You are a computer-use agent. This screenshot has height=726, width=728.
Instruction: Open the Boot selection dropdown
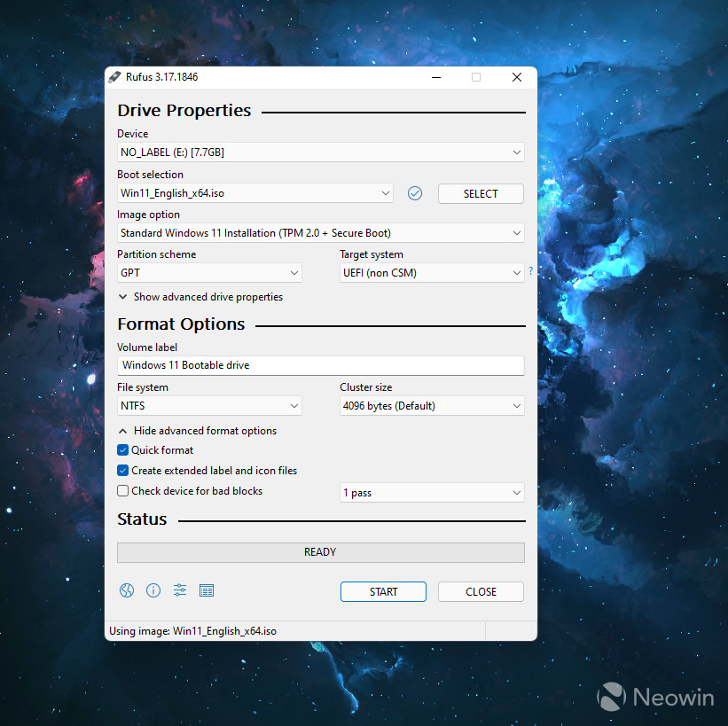click(254, 193)
